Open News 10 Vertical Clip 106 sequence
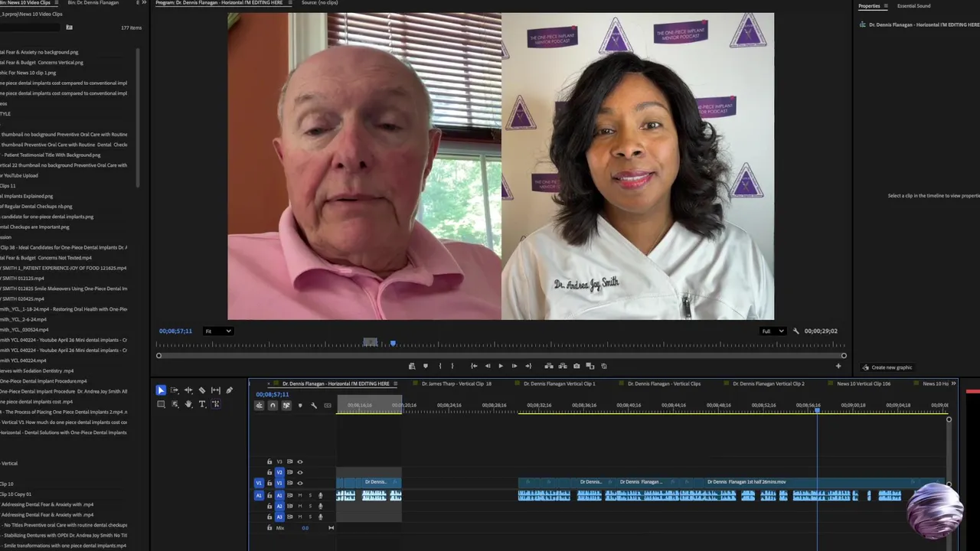The width and height of the screenshot is (980, 551). [864, 383]
